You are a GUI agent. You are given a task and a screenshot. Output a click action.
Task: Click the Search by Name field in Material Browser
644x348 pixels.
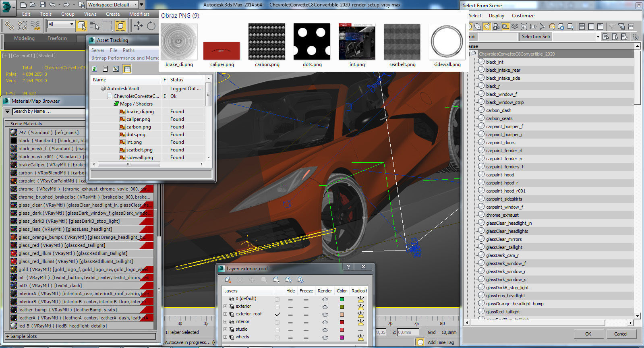tap(49, 112)
